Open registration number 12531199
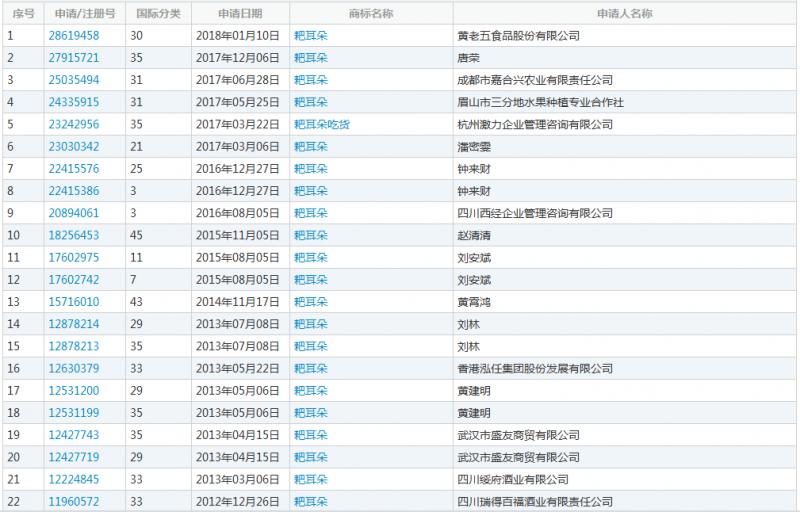 pyautogui.click(x=73, y=413)
